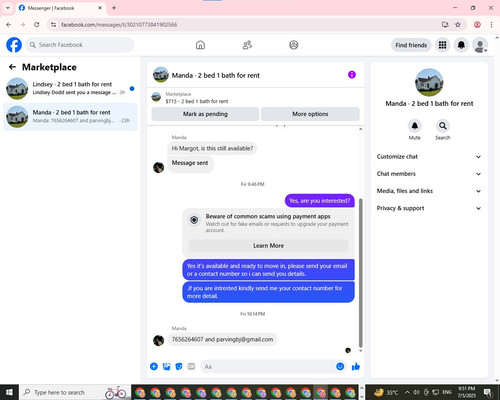This screenshot has height=400, width=500.
Task: Open a new Chrome tab
Action: [x=114, y=8]
